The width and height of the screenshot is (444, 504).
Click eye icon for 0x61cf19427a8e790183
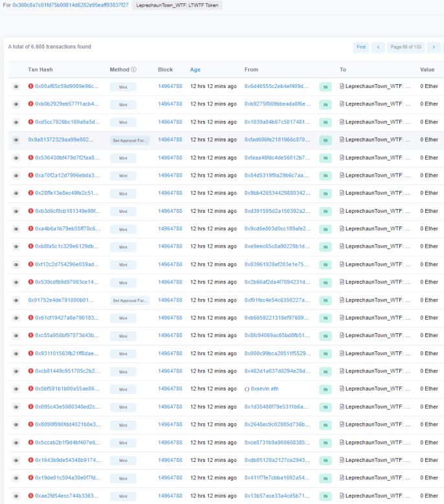(16, 318)
